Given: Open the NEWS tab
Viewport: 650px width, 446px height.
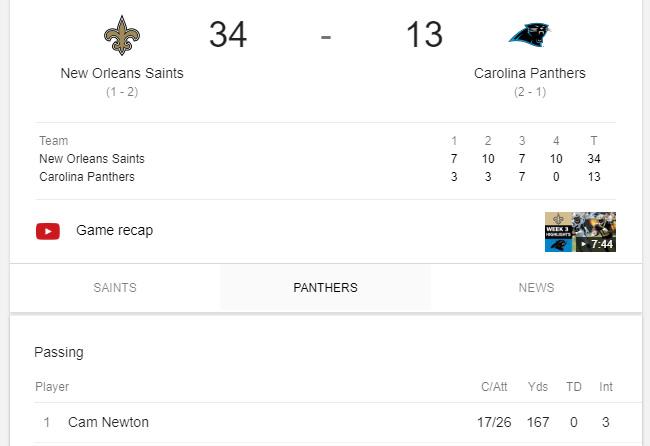Looking at the screenshot, I should [x=536, y=287].
